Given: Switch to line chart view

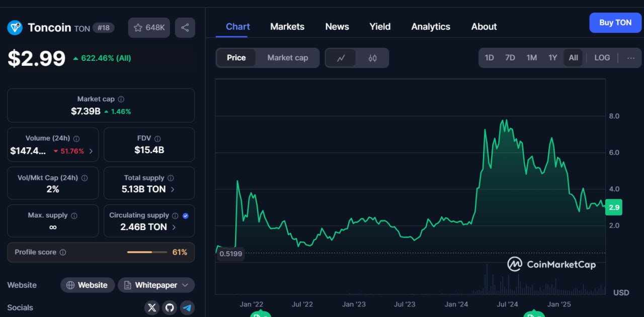Looking at the screenshot, I should (x=341, y=58).
